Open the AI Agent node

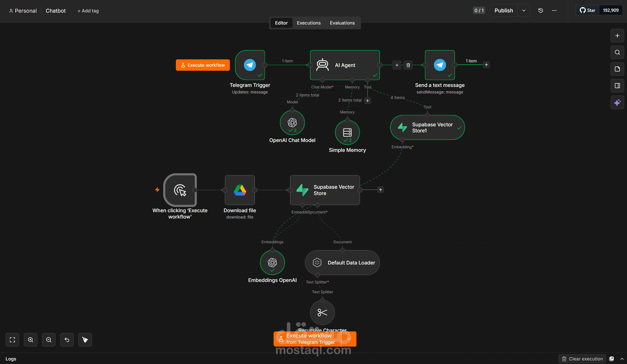(345, 65)
